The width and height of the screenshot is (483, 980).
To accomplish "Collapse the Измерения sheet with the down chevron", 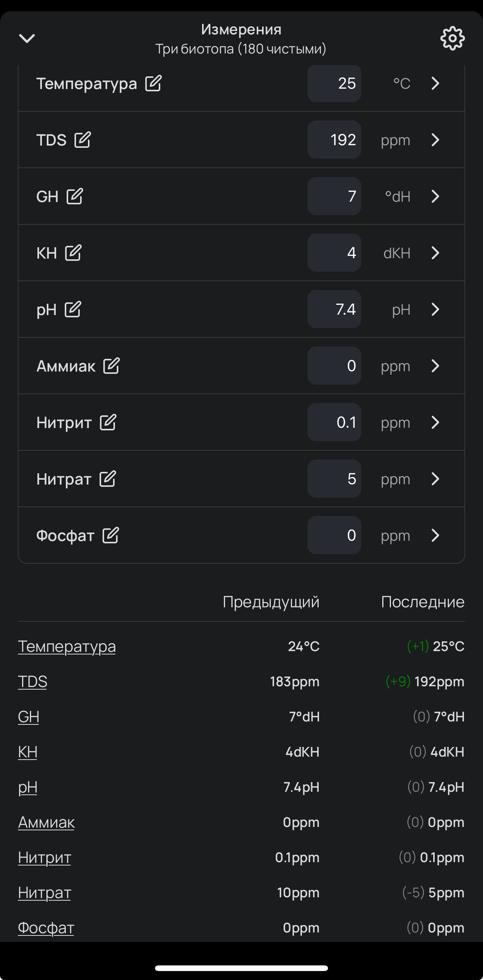I will click(x=27, y=39).
